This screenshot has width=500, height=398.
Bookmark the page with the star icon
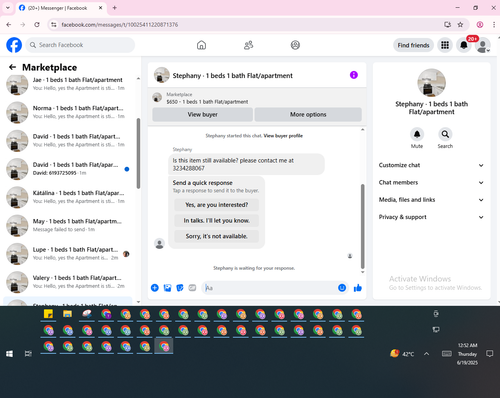click(460, 25)
